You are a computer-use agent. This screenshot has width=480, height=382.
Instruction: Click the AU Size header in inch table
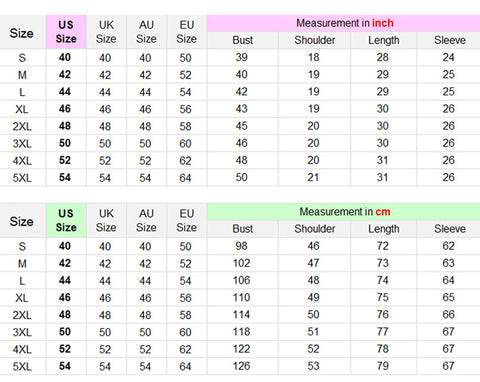point(146,32)
